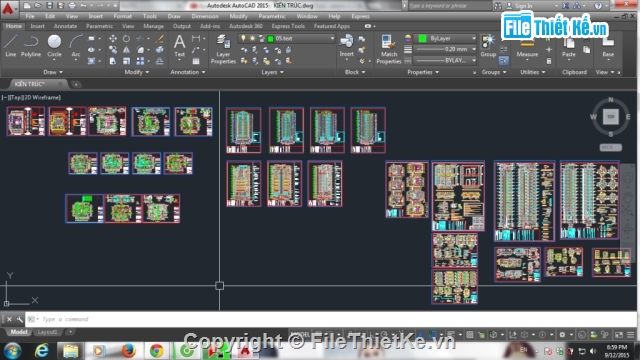
Task: Open the File menu
Action: 30,16
